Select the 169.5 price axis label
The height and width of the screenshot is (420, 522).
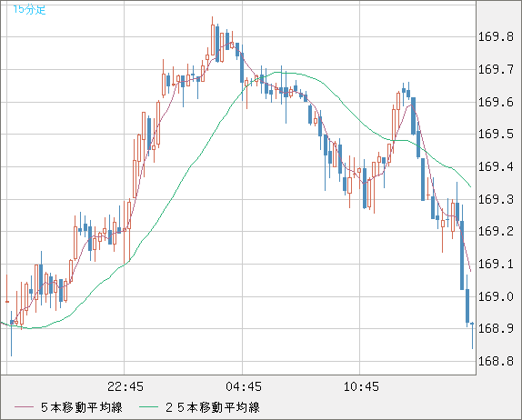496,135
